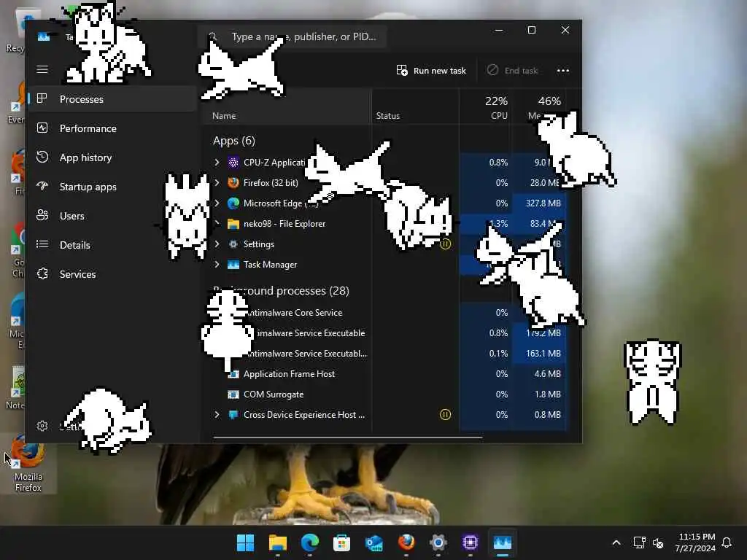
Task: Show hidden system tray icons
Action: tap(616, 542)
